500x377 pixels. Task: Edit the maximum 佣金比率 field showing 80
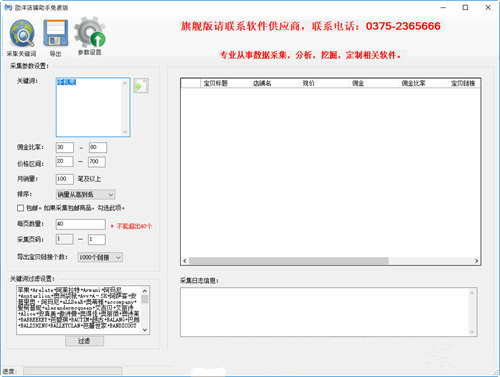coord(98,147)
